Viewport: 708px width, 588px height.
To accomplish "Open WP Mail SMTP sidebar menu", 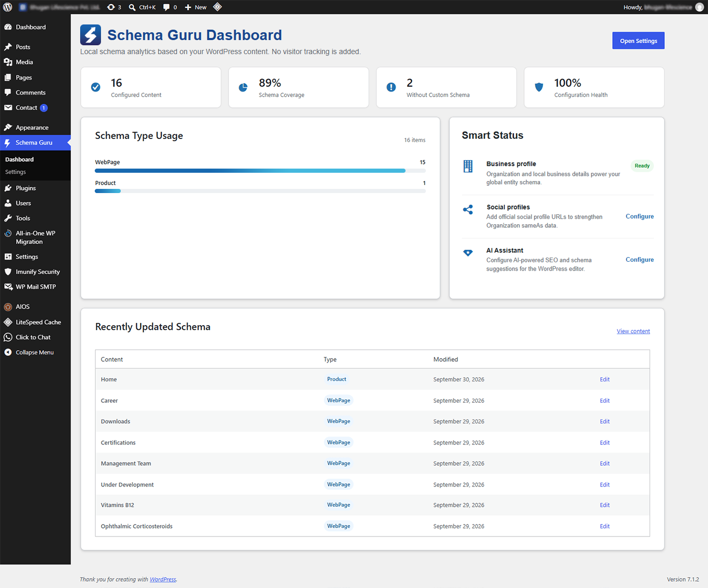I will tap(35, 287).
